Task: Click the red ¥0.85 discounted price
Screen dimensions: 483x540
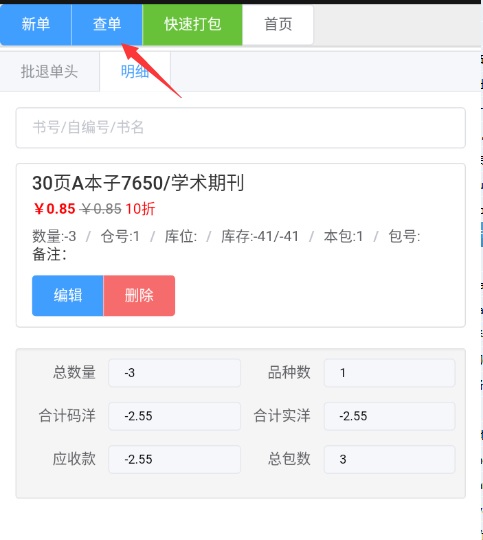Action: 54,209
